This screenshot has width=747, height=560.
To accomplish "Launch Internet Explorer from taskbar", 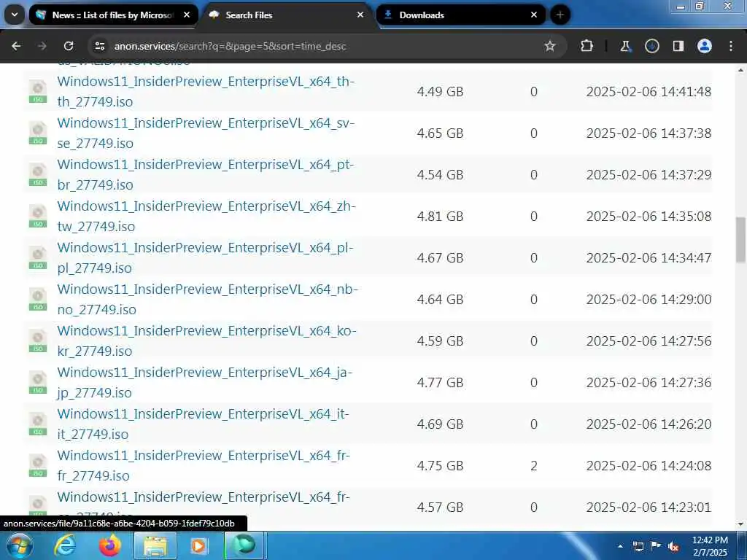I will pyautogui.click(x=65, y=545).
